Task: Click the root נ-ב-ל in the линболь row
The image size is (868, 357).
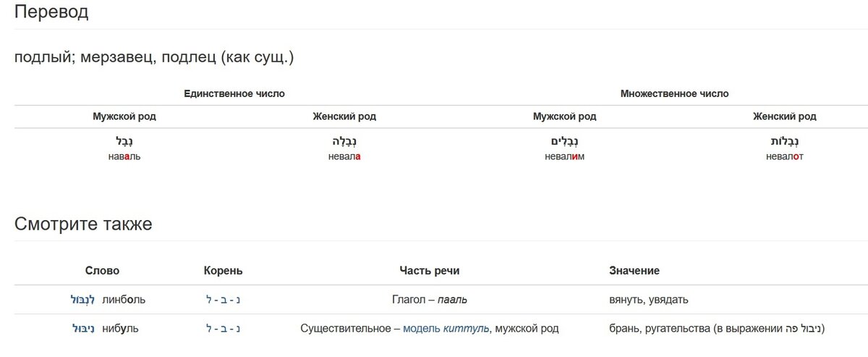Action: point(224,300)
